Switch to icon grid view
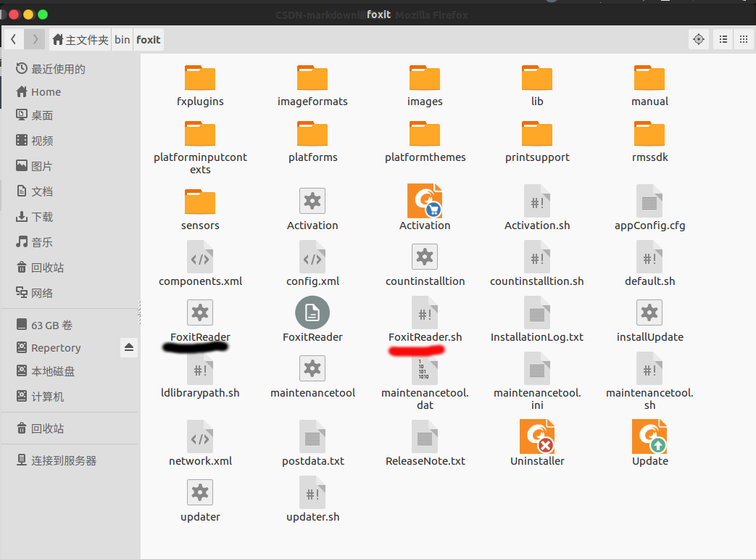The height and width of the screenshot is (559, 756). tap(744, 40)
